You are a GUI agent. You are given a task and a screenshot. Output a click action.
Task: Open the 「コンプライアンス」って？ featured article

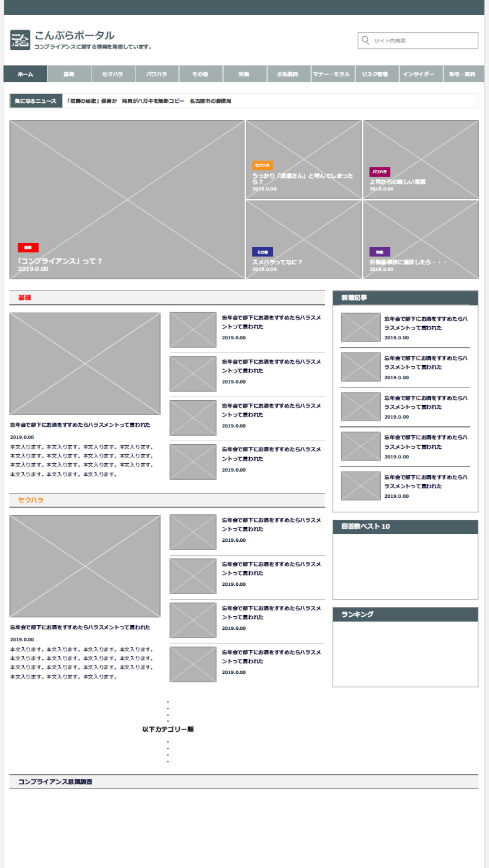[59, 261]
